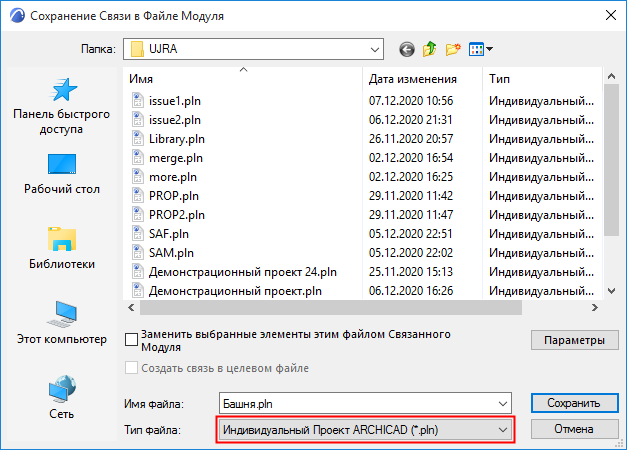Click the horizontal scrollbar thumb

coord(331,307)
